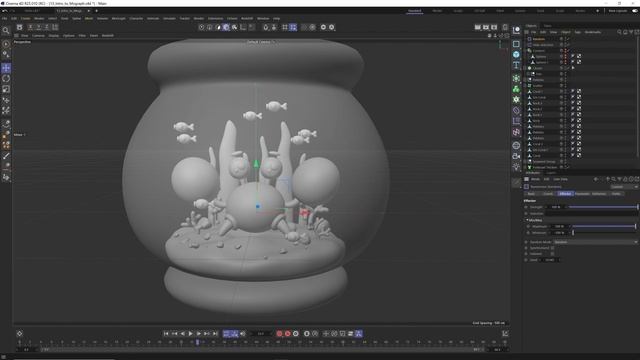Activate the Live Selection tool
Screen dimensions: 640x360
(x=6, y=44)
